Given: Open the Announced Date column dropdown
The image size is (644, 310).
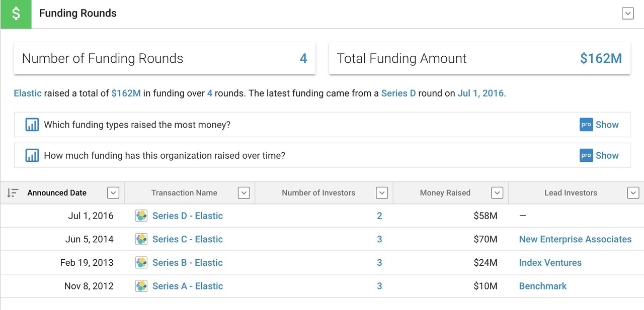Looking at the screenshot, I should (113, 193).
